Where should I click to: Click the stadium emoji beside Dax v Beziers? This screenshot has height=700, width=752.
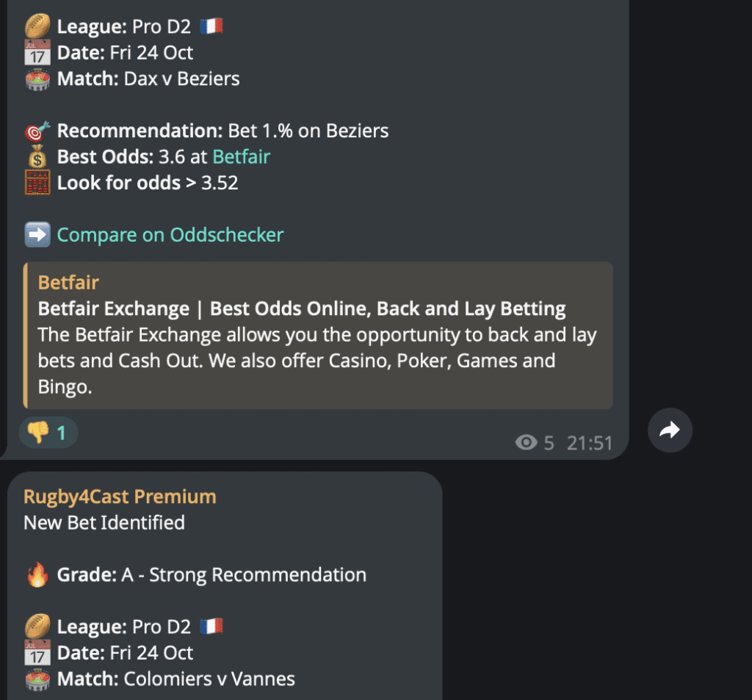[x=37, y=79]
